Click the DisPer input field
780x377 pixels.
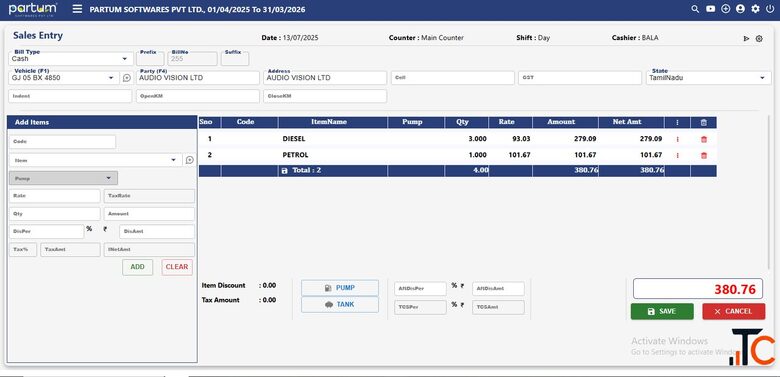coord(47,232)
